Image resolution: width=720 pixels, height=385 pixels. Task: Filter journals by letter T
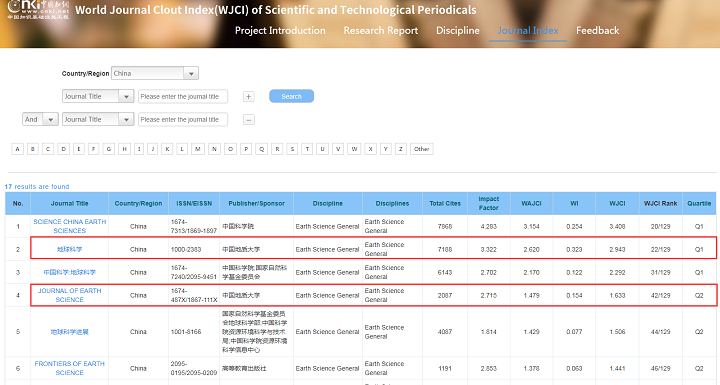tap(307, 149)
